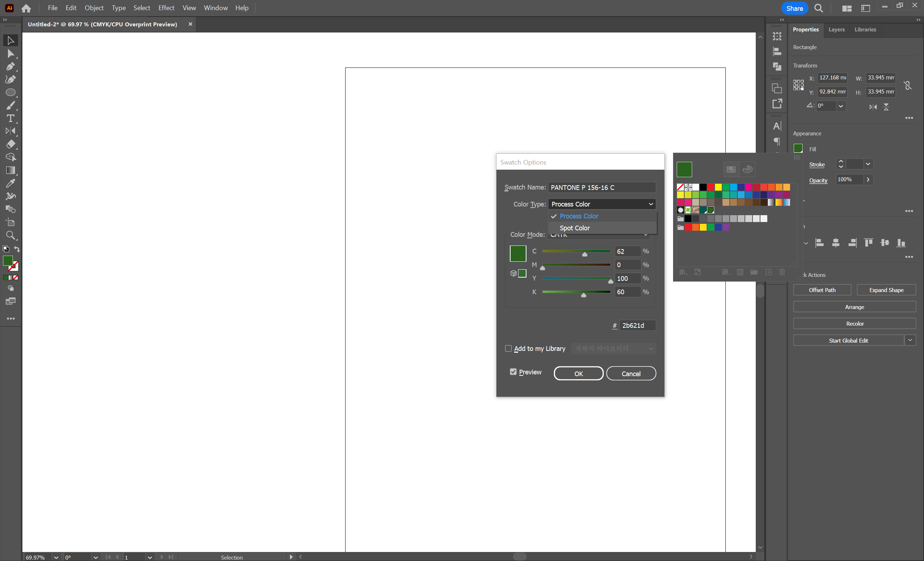Open the Color Type dropdown
This screenshot has width=924, height=561.
(x=602, y=204)
